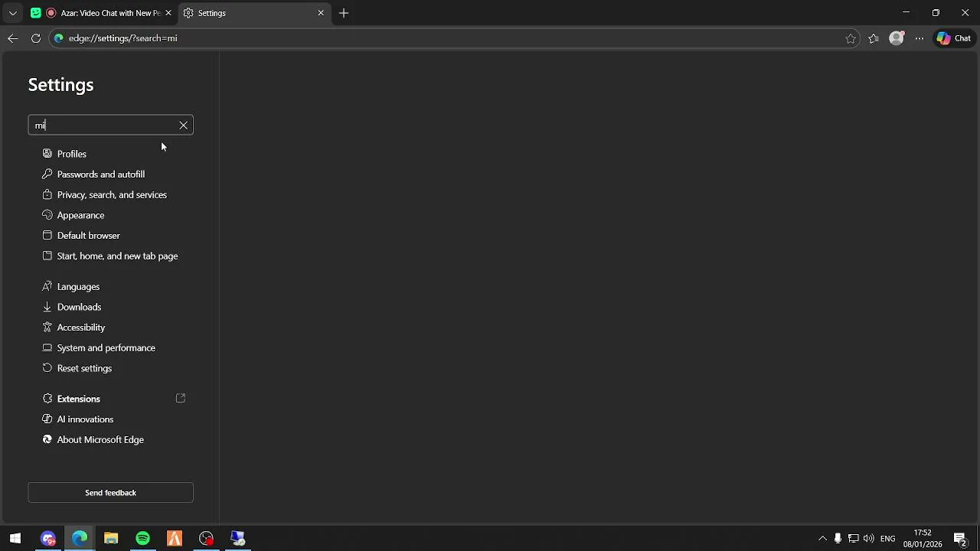This screenshot has width=980, height=551.
Task: Click the Extensions puzzle icon
Action: pos(47,399)
